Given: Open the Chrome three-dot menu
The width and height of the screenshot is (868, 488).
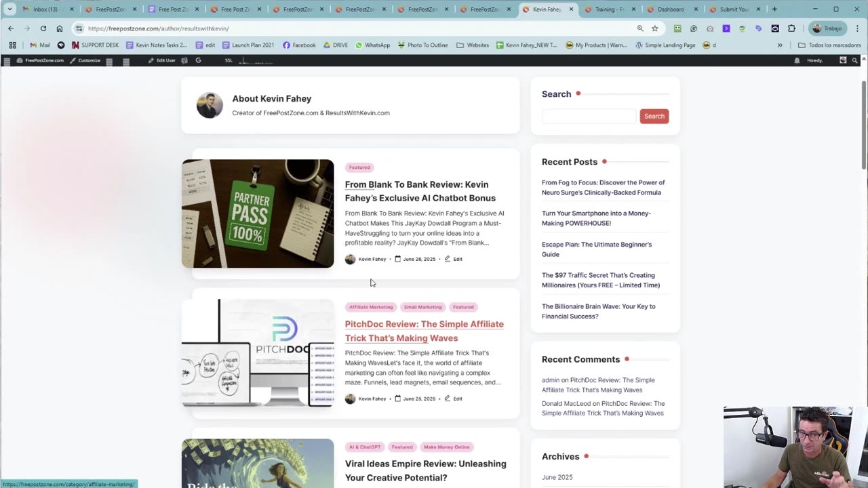Looking at the screenshot, I should point(856,28).
